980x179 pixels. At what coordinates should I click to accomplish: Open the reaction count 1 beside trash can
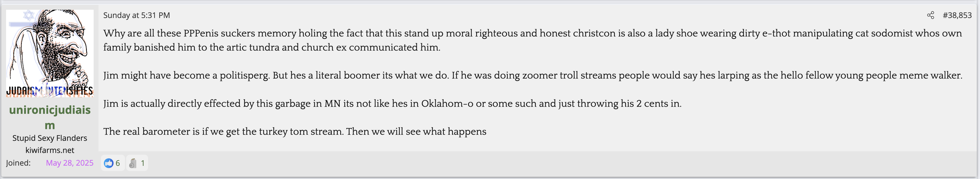pyautogui.click(x=143, y=163)
